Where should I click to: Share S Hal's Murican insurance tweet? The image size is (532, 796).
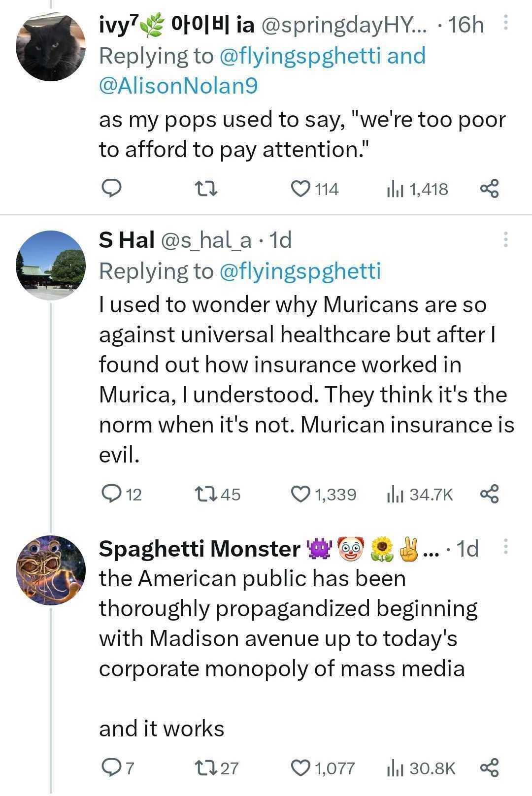click(489, 494)
